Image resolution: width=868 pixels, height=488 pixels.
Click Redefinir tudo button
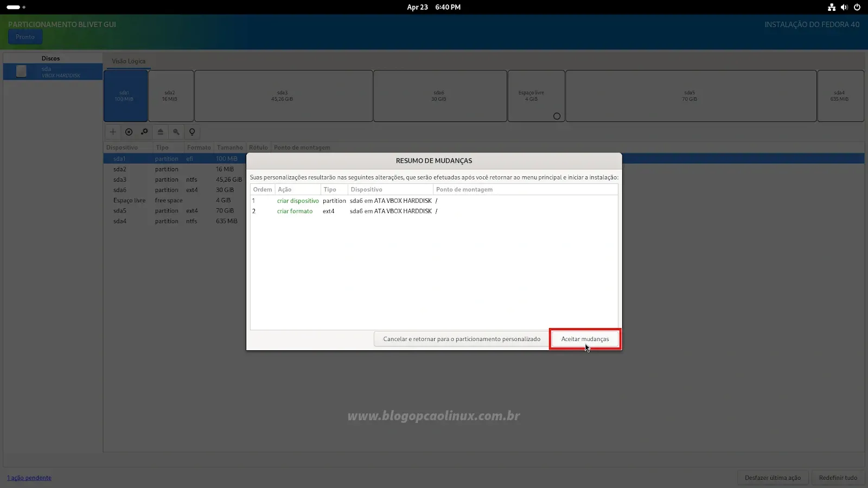[838, 478]
